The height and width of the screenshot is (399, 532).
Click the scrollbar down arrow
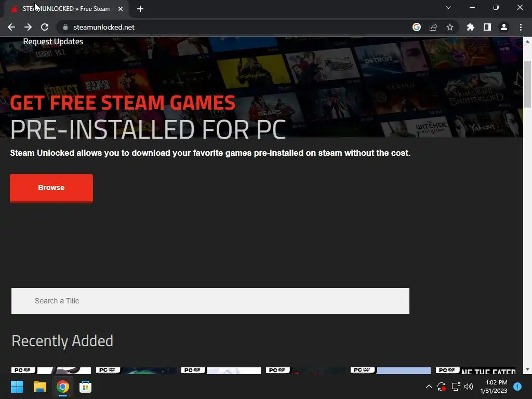click(527, 369)
